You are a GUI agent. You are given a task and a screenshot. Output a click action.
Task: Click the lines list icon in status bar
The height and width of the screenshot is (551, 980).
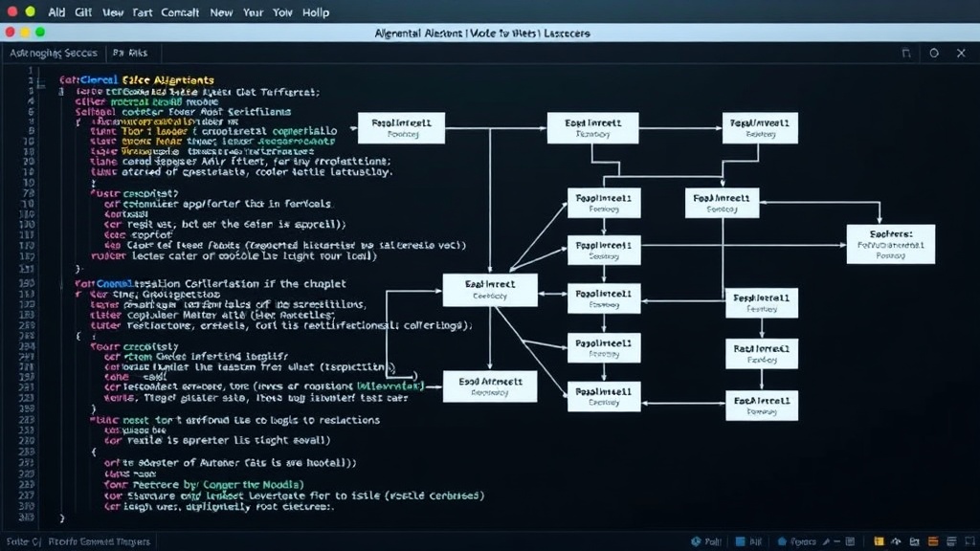(951, 541)
